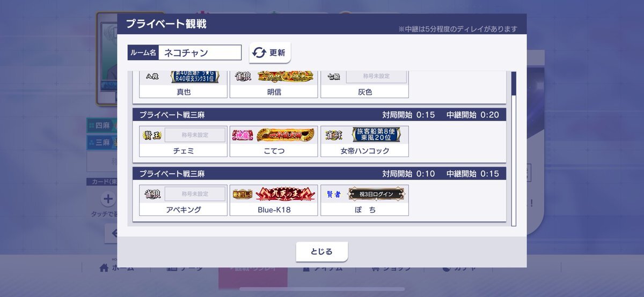The height and width of the screenshot is (297, 644).
Task: Click the 祝3日ログイン title badge
Action: (x=376, y=194)
